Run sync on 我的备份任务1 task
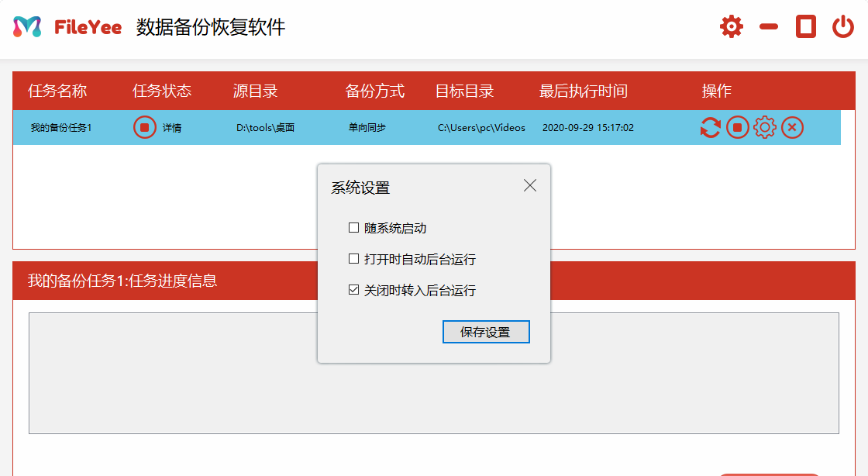Viewport: 868px width, 476px height. [710, 127]
